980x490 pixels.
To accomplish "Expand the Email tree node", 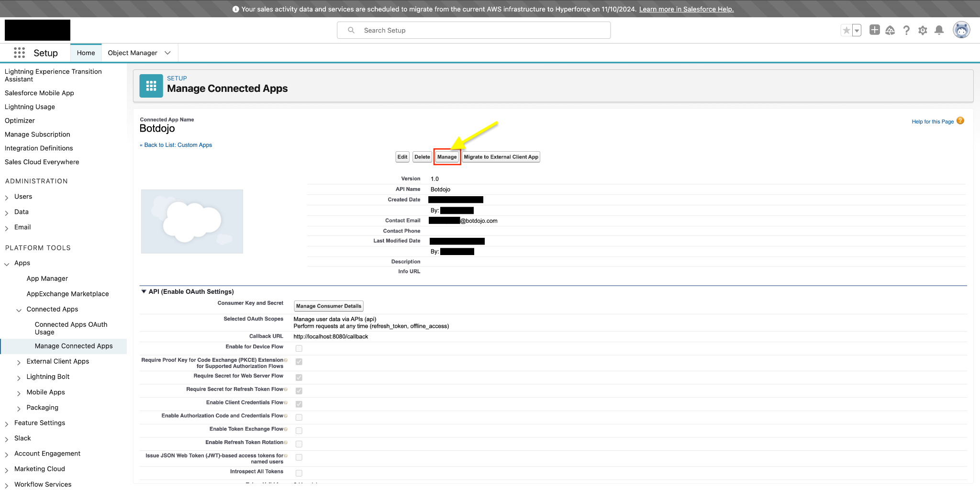I will click(x=7, y=228).
